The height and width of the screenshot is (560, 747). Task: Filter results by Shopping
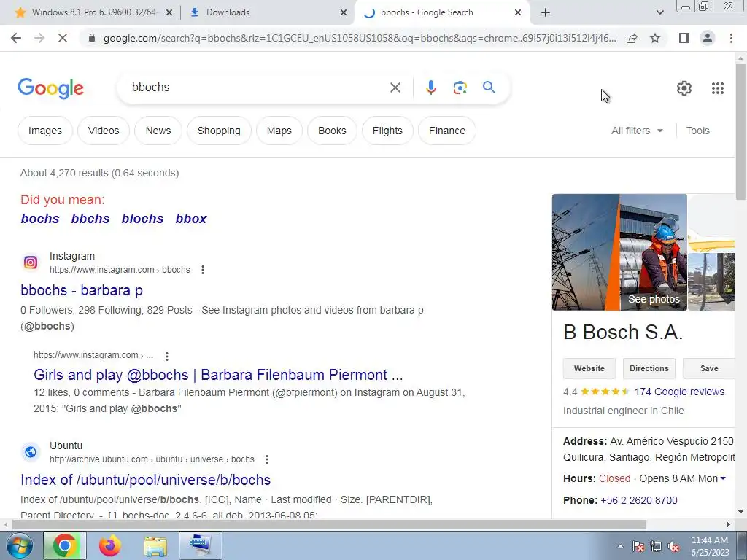[219, 131]
